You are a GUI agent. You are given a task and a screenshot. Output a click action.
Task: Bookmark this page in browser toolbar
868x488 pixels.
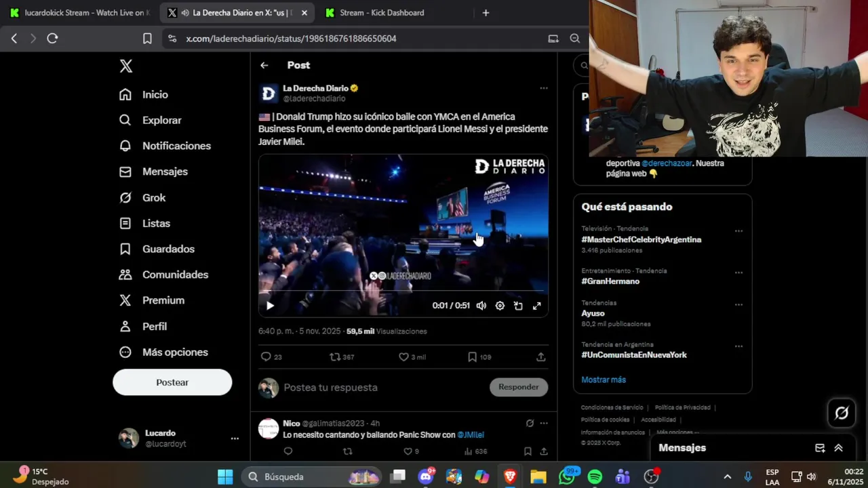tap(147, 39)
